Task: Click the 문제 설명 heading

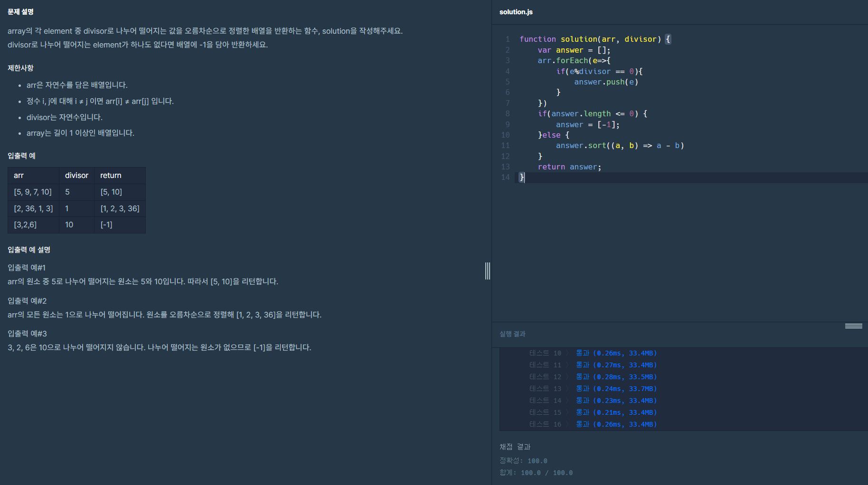Action: click(x=20, y=12)
